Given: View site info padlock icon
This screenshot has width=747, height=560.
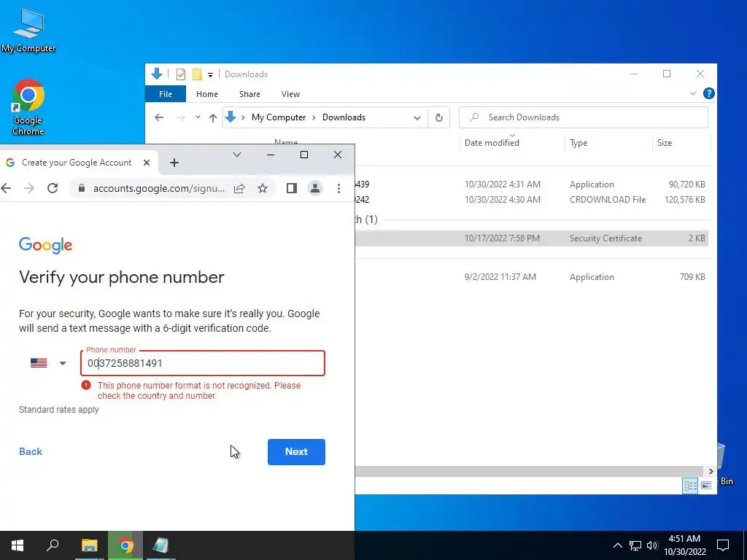Looking at the screenshot, I should pyautogui.click(x=82, y=189).
